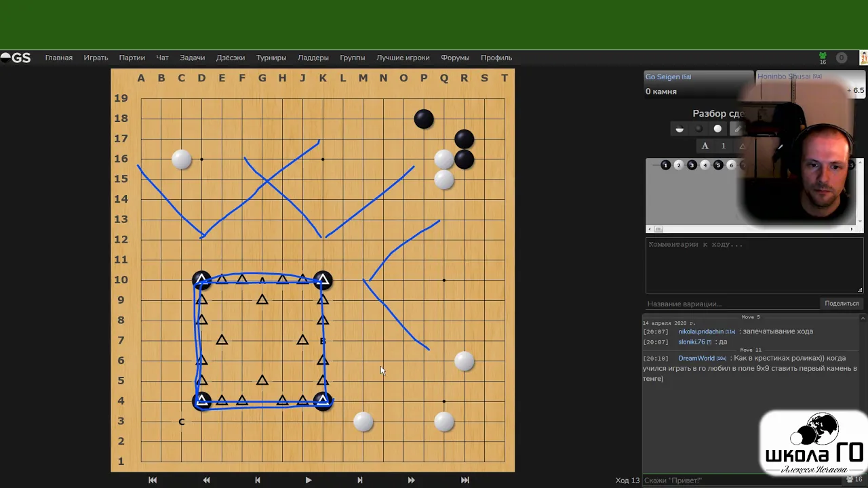Click black stone at D10 on board
Image resolution: width=868 pixels, height=488 pixels.
pos(201,280)
